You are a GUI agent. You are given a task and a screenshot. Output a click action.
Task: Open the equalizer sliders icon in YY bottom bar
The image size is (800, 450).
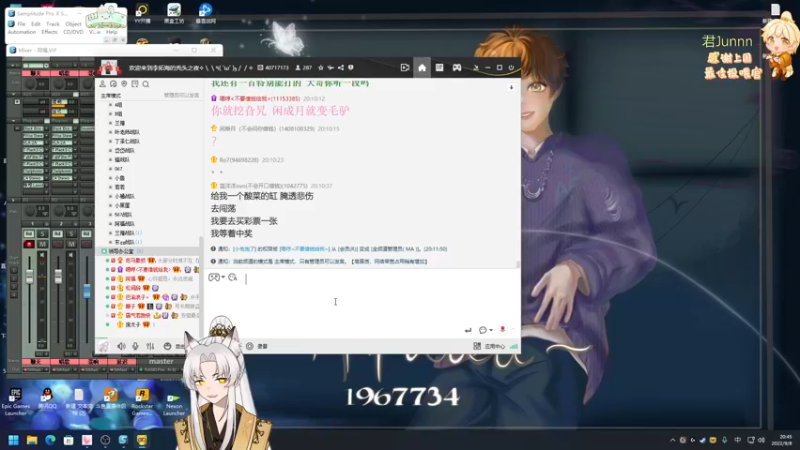point(151,346)
